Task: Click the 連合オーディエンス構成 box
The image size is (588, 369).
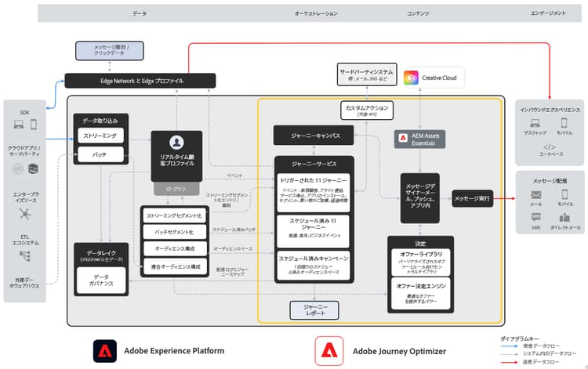Action: coord(174,266)
